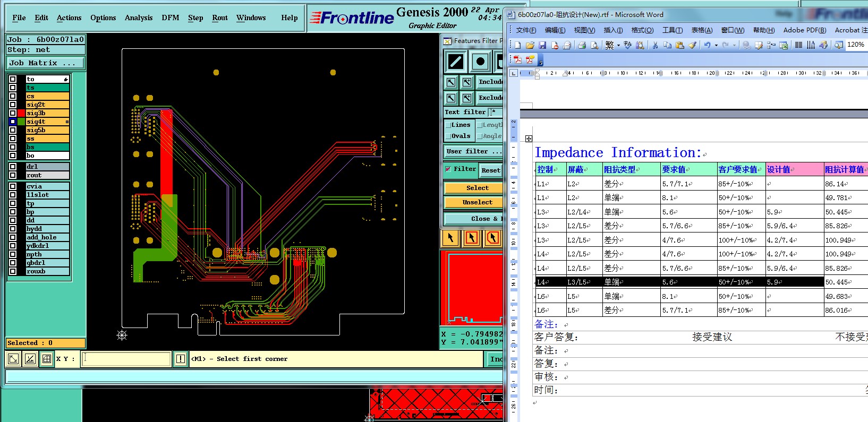The image size is (868, 422).
Task: Enable the Lines filter checkbox
Action: coord(448,125)
